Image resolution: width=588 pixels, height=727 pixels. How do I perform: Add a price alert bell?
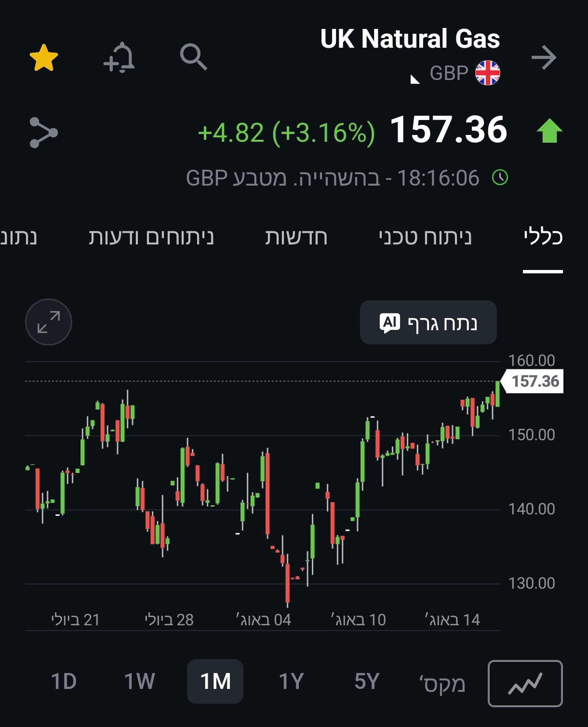point(119,58)
